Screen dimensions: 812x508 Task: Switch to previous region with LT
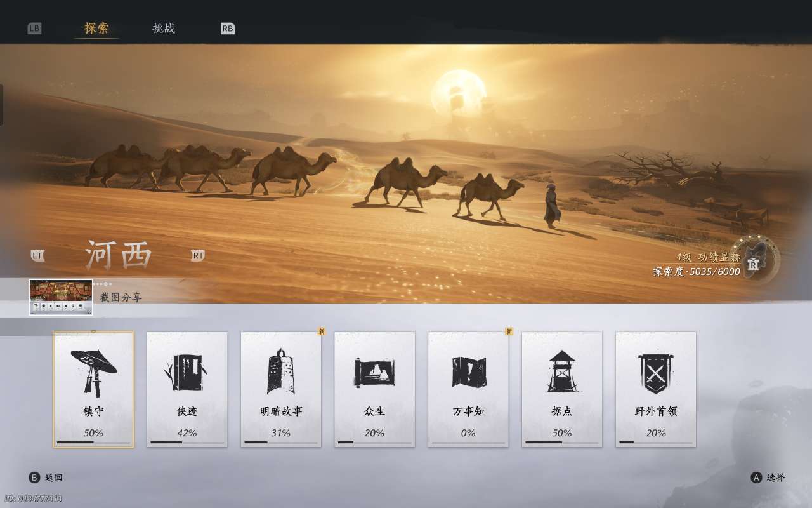[37, 255]
